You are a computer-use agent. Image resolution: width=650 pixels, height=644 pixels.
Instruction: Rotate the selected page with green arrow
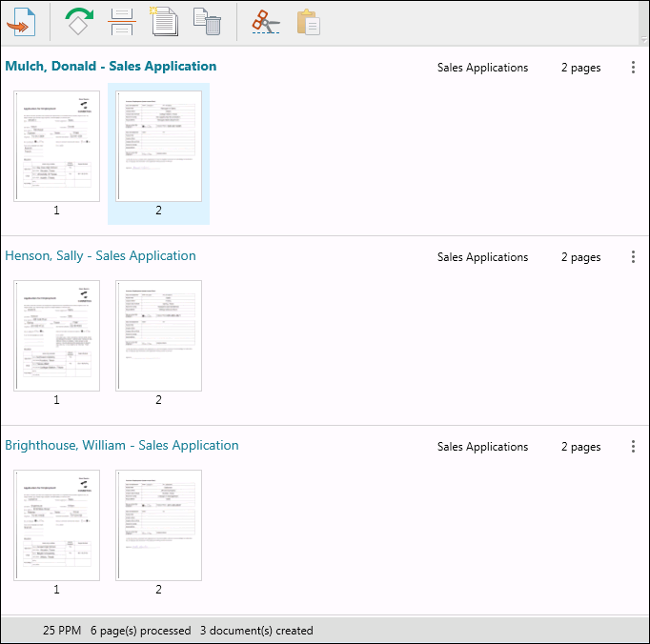click(x=80, y=21)
